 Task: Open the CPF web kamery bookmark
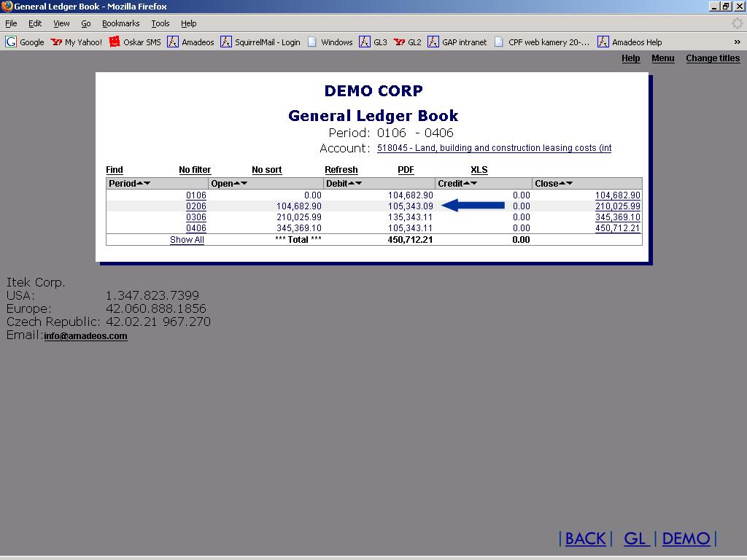pyautogui.click(x=542, y=42)
